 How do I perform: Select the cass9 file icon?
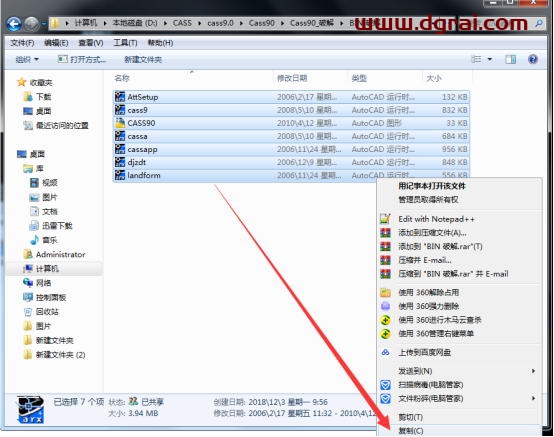point(120,110)
